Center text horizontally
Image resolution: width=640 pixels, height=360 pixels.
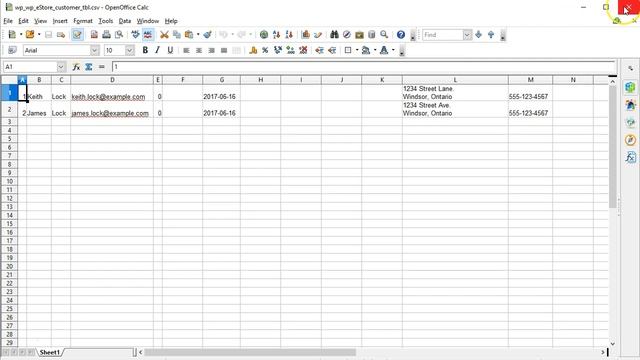(199, 50)
